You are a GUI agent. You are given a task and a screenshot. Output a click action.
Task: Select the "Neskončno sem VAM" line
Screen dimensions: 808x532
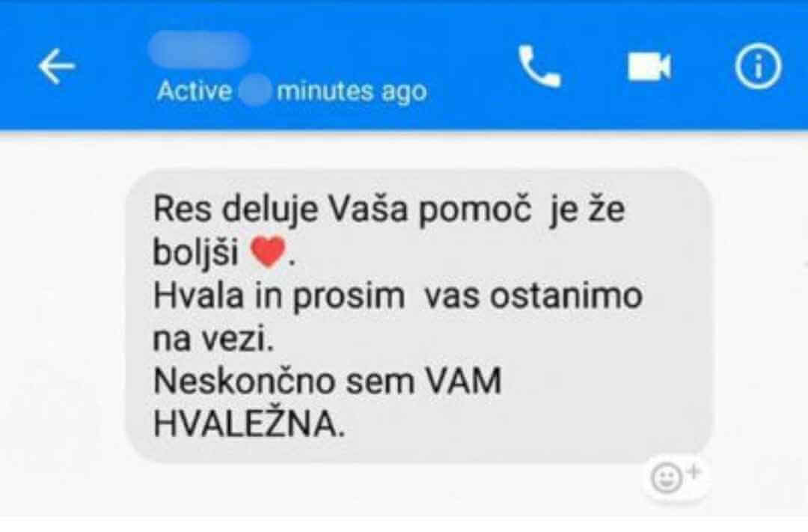(x=327, y=382)
